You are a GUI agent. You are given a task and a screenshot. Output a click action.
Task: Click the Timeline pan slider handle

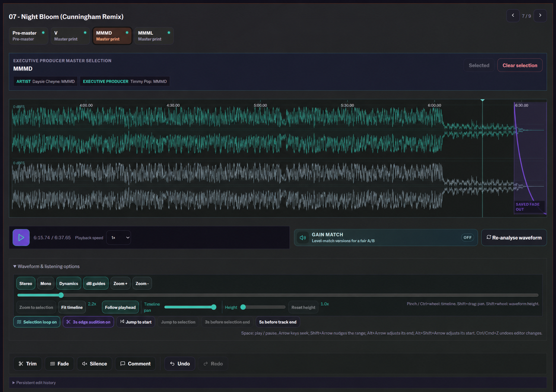coord(214,307)
